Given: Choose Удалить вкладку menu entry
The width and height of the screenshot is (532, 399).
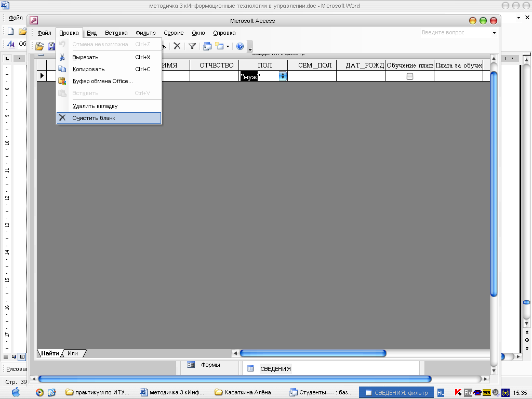Looking at the screenshot, I should tap(109, 106).
